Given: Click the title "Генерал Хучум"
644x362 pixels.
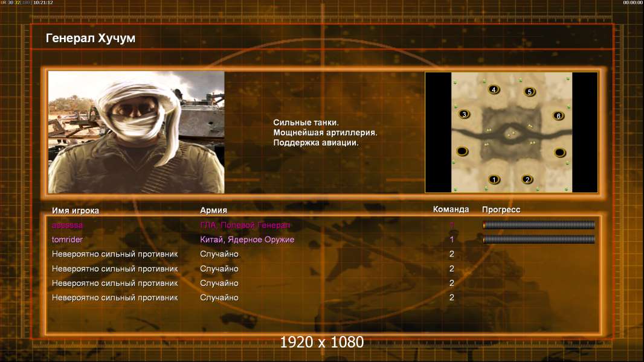Looking at the screenshot, I should [91, 38].
